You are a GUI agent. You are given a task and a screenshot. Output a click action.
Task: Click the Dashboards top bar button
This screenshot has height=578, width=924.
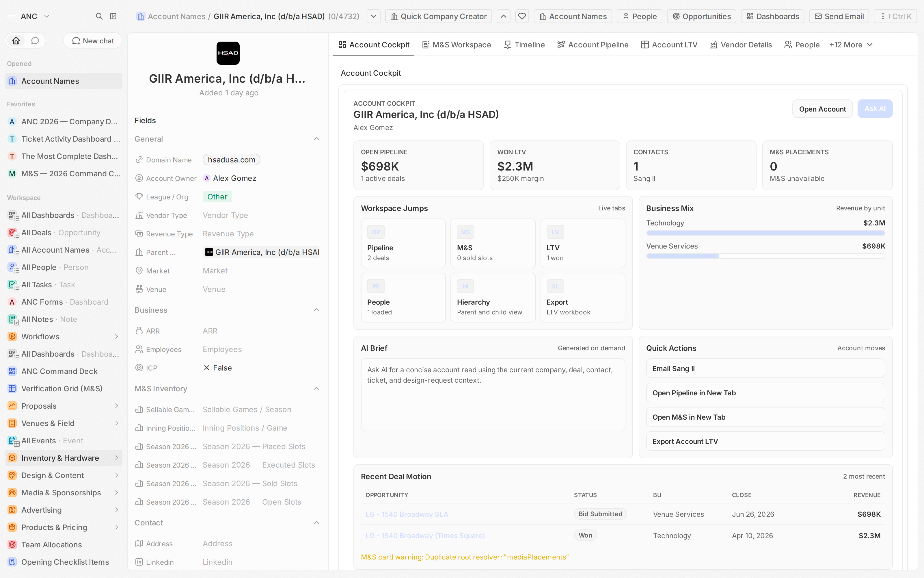click(772, 16)
